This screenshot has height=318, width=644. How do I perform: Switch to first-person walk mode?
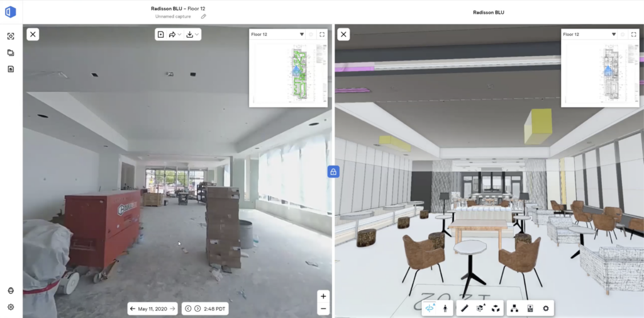pyautogui.click(x=445, y=309)
